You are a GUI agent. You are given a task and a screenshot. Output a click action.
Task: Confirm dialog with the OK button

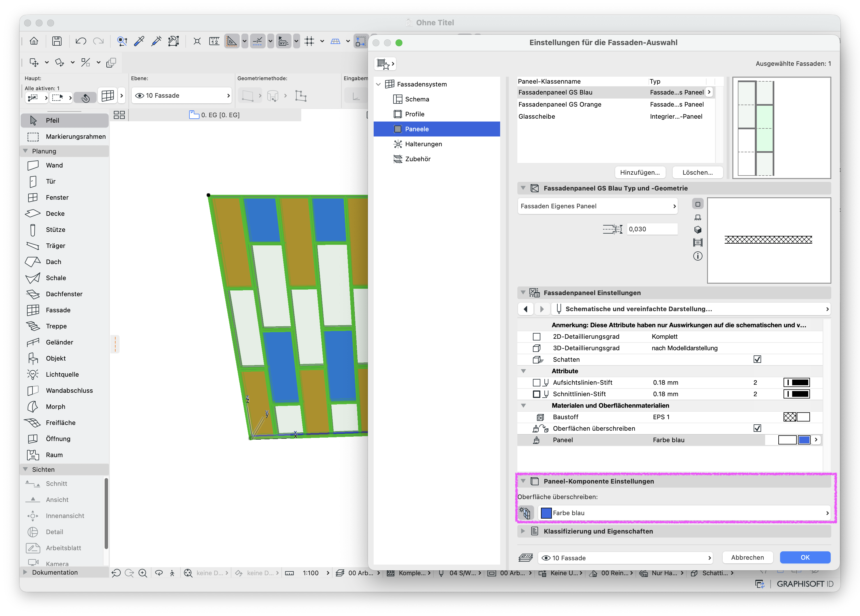805,558
